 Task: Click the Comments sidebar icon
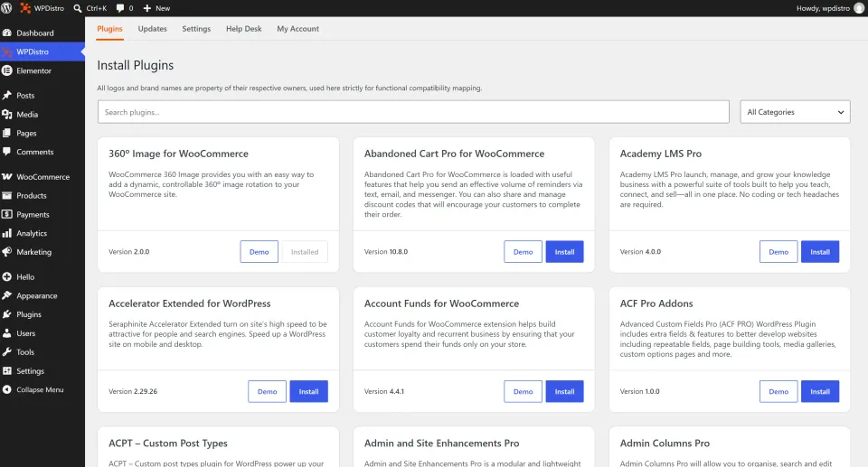pyautogui.click(x=7, y=152)
